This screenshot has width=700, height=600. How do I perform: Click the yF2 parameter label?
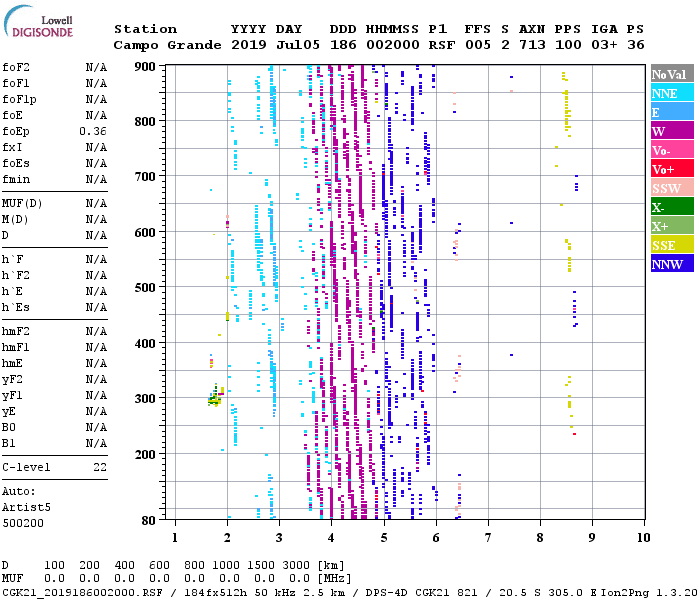12,379
